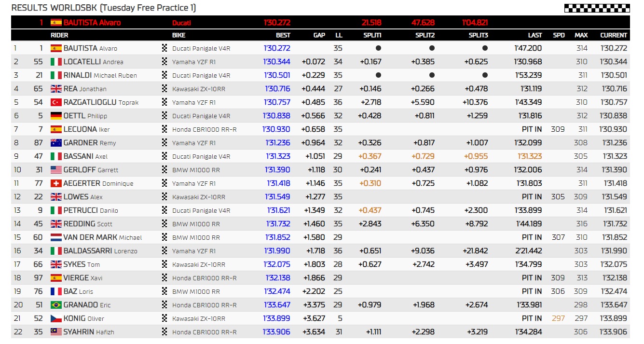Click AEGERTER's orange split +0.310
Screen dimensions: 644x344
[370, 183]
